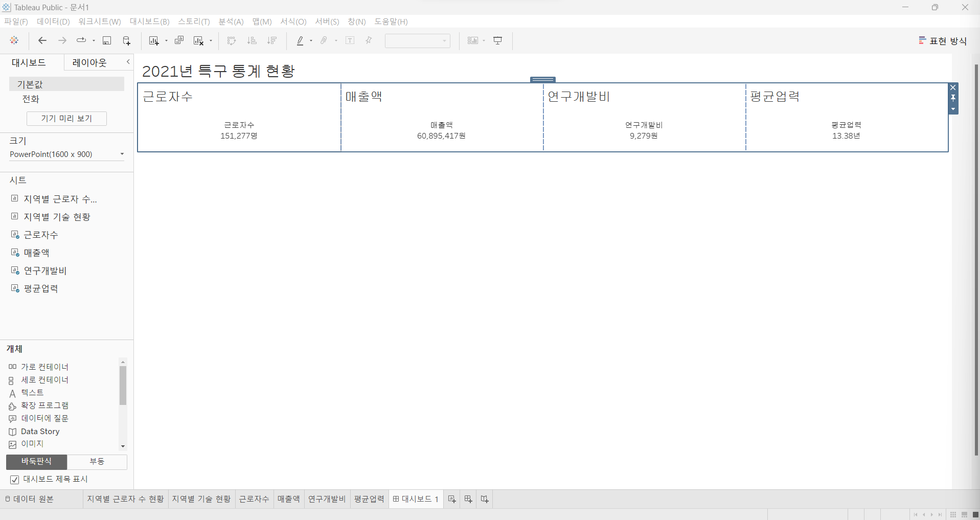This screenshot has height=520, width=980.
Task: Open the container's more options arrow
Action: coord(953,109)
